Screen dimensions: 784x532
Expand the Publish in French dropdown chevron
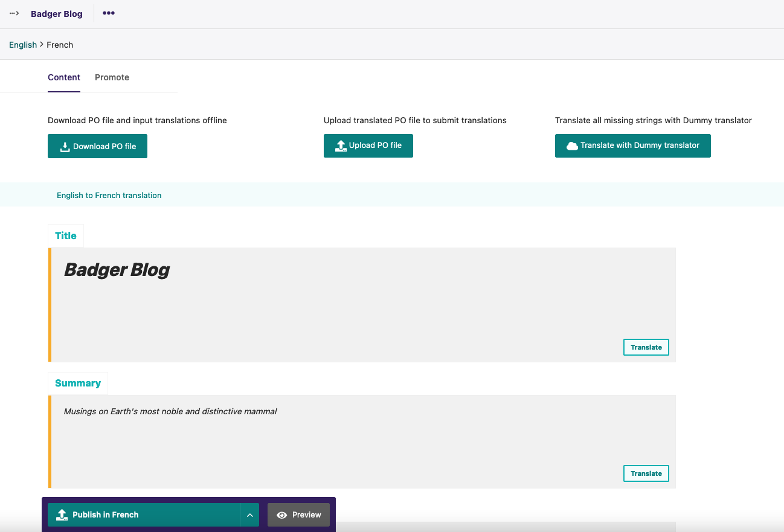249,514
